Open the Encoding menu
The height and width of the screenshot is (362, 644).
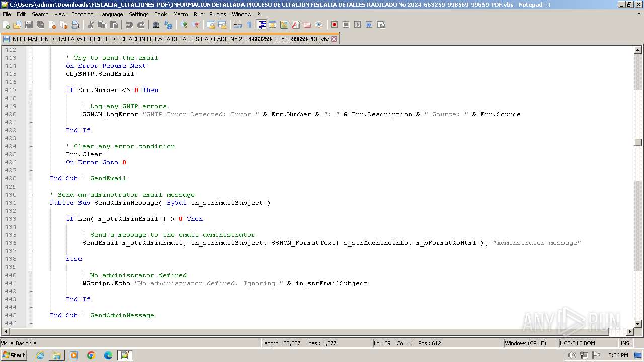pos(82,14)
